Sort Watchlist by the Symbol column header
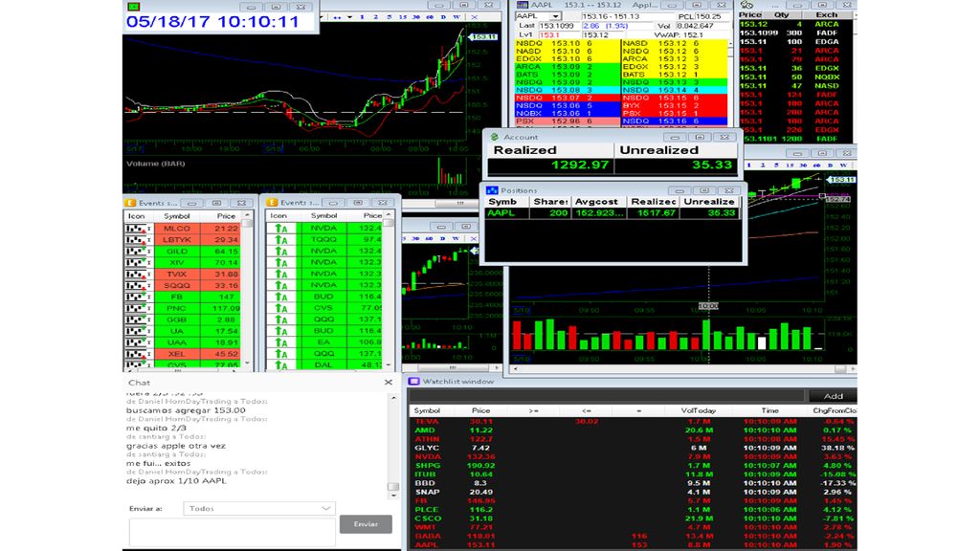Image resolution: width=980 pixels, height=551 pixels. (428, 411)
